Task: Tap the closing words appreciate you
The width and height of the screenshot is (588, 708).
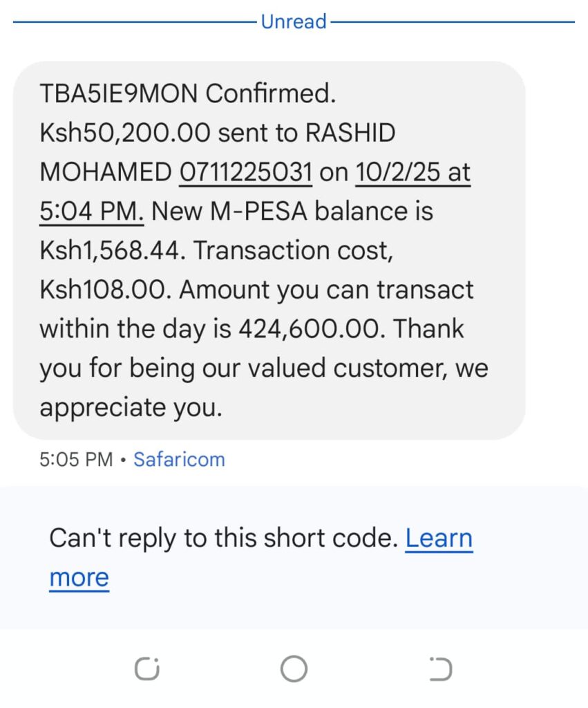Action: [131, 408]
